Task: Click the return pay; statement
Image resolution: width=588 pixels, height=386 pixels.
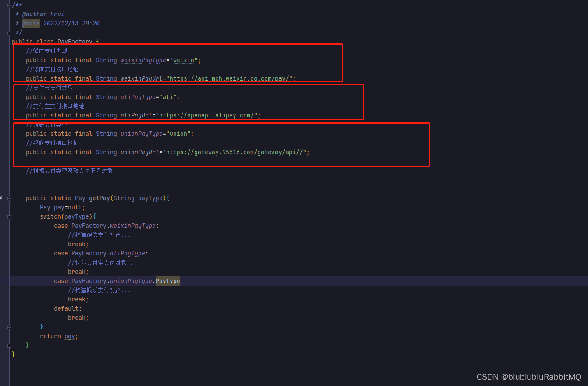Action: point(59,336)
